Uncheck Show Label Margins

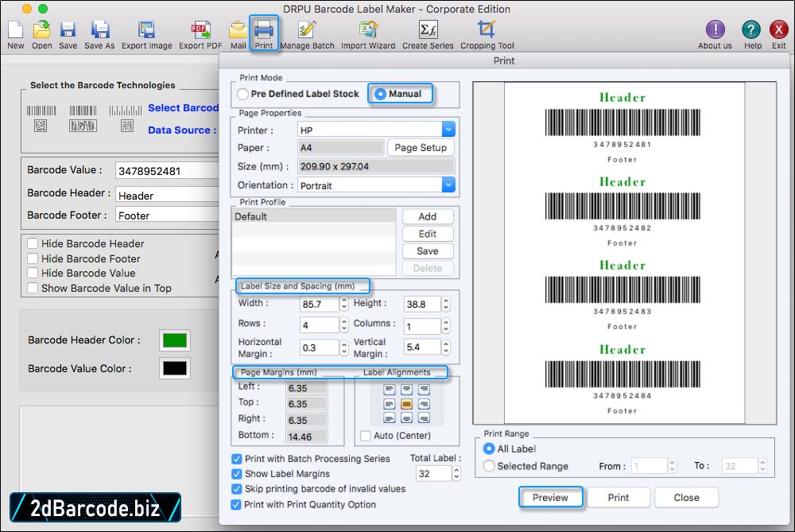[236, 474]
